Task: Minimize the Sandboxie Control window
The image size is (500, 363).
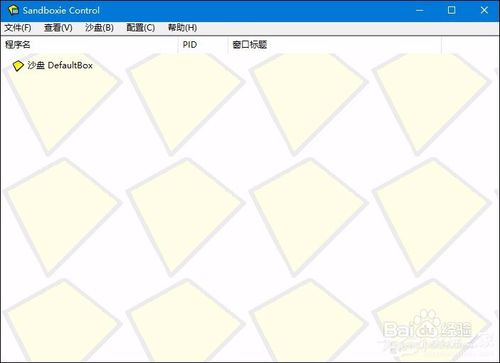Action: point(420,10)
